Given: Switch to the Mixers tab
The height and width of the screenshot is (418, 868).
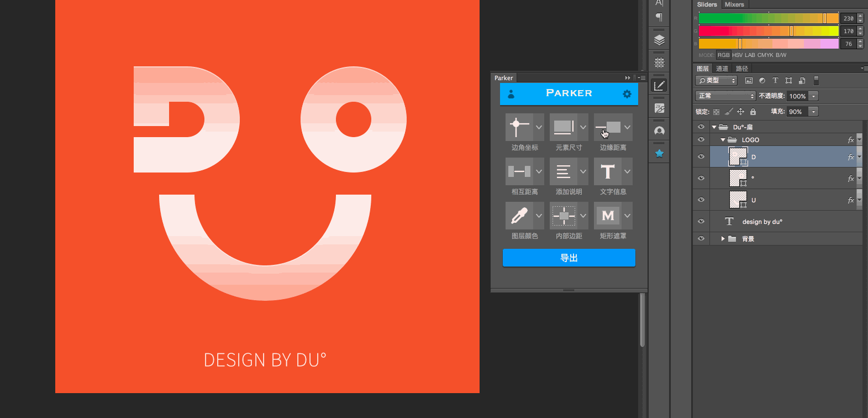Looking at the screenshot, I should 734,4.
